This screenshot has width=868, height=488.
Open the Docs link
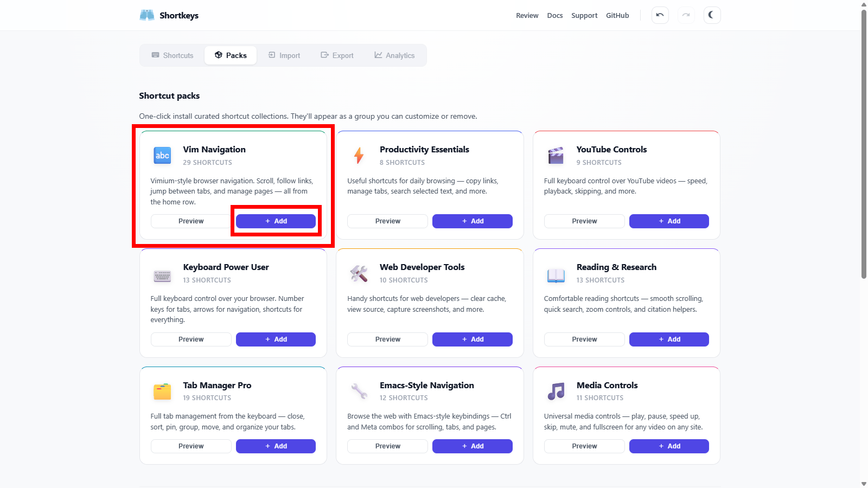554,16
